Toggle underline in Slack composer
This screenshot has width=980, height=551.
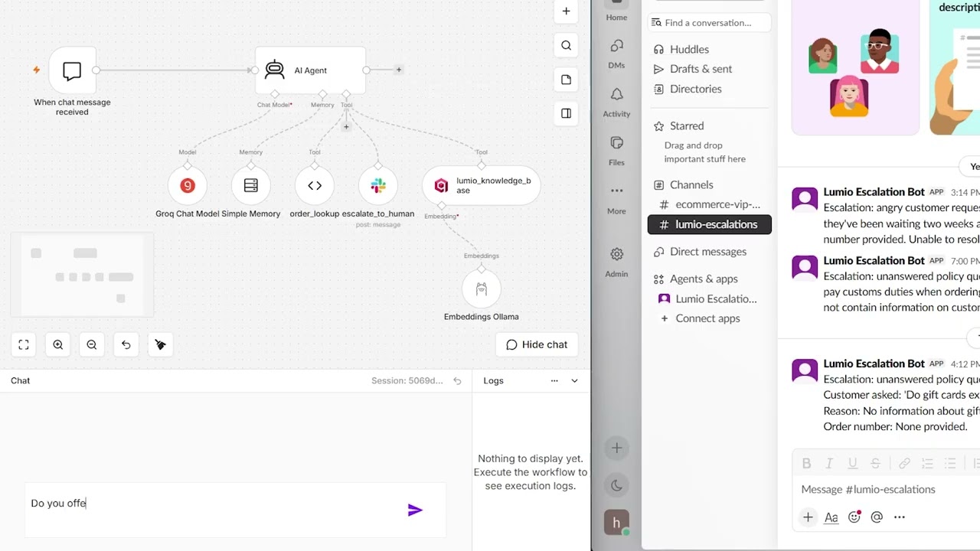[852, 463]
